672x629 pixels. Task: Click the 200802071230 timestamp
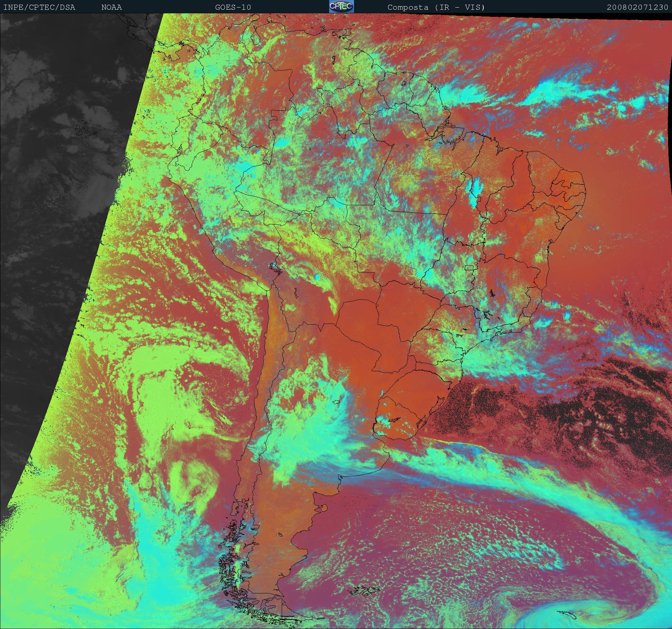638,7
